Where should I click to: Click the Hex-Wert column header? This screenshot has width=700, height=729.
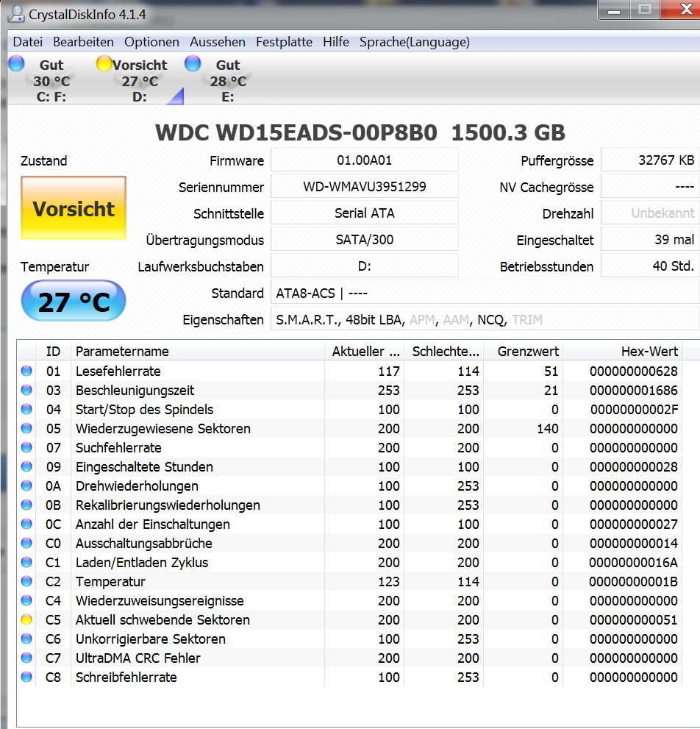tap(623, 352)
